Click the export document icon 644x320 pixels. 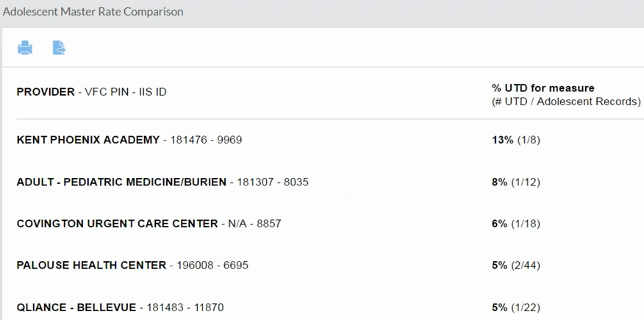tap(59, 48)
